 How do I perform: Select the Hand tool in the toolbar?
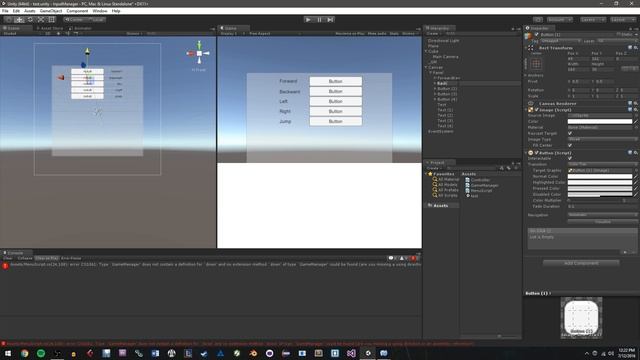pyautogui.click(x=9, y=20)
